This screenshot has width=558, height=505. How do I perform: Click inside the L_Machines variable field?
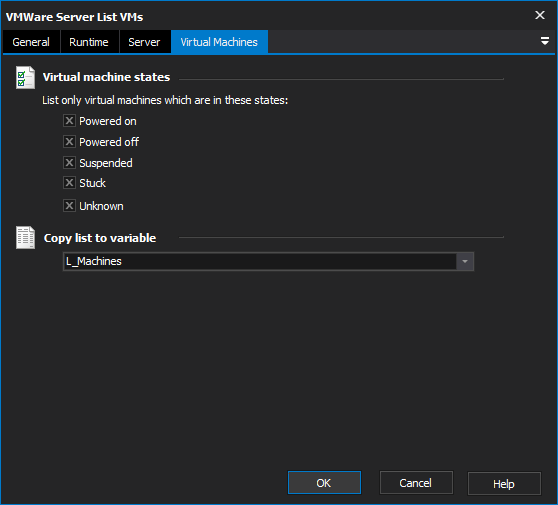coord(260,262)
